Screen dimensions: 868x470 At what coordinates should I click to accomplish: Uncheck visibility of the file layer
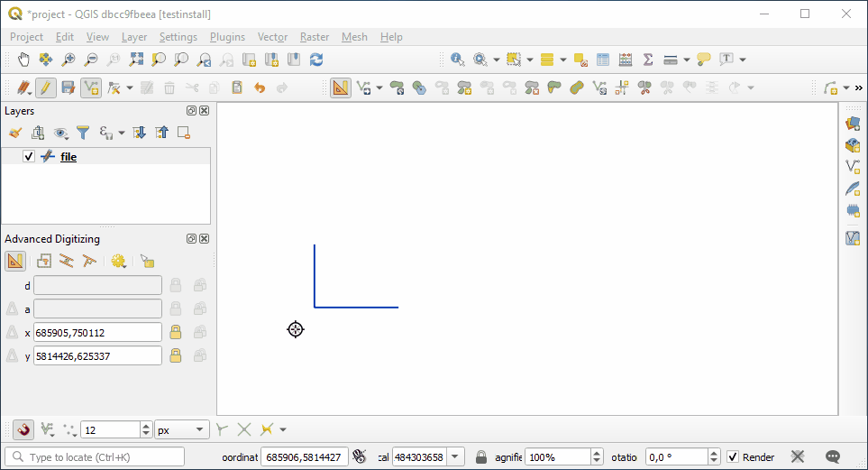(29, 156)
